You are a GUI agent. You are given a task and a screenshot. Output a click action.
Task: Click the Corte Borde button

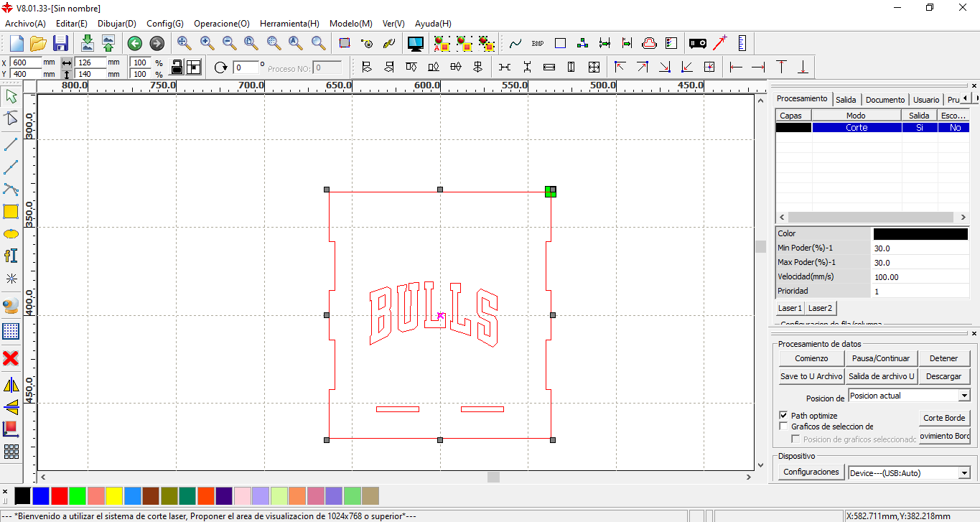point(944,418)
